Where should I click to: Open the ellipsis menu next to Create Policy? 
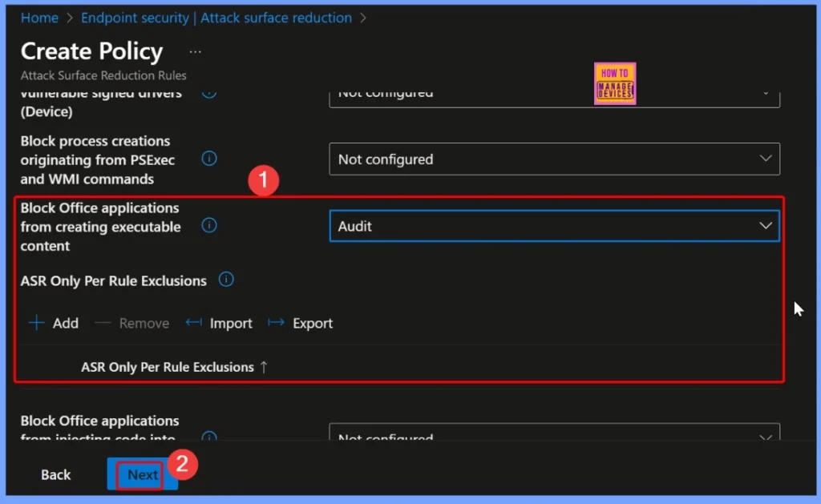pyautogui.click(x=193, y=50)
